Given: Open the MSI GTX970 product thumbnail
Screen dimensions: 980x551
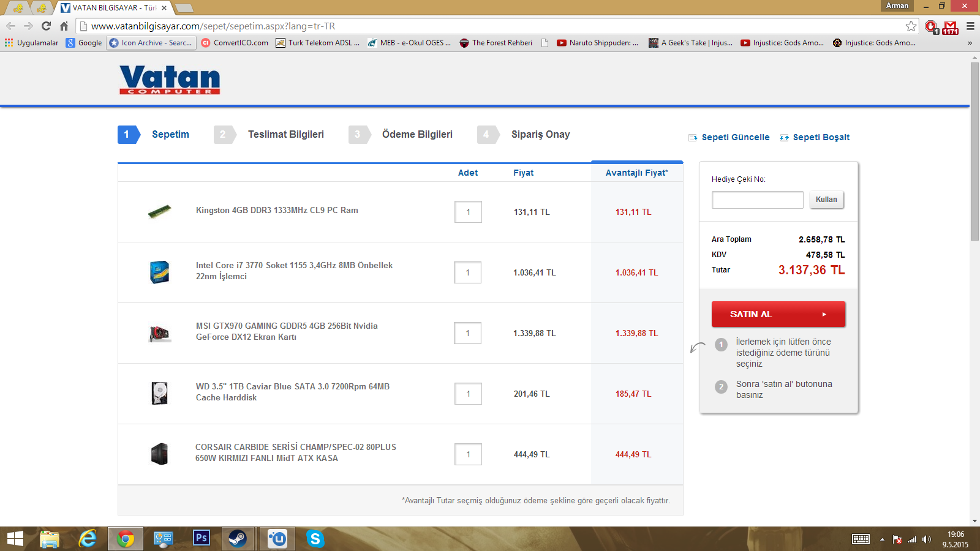Looking at the screenshot, I should coord(159,333).
